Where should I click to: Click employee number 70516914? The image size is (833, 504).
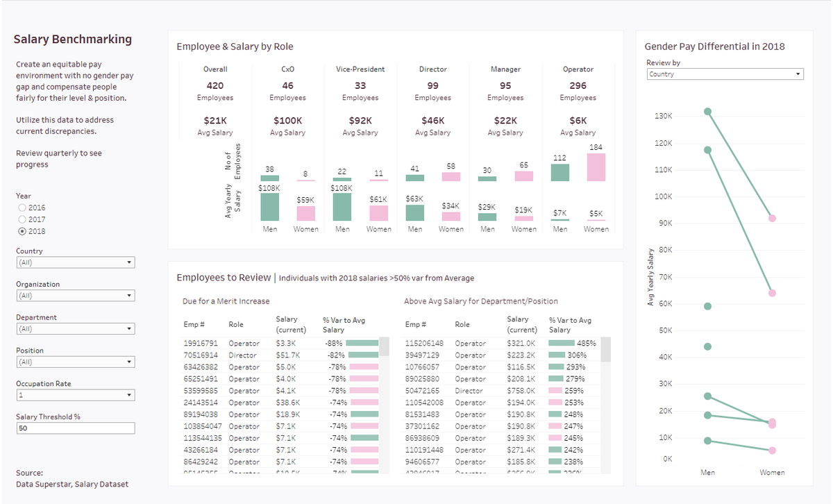click(201, 355)
